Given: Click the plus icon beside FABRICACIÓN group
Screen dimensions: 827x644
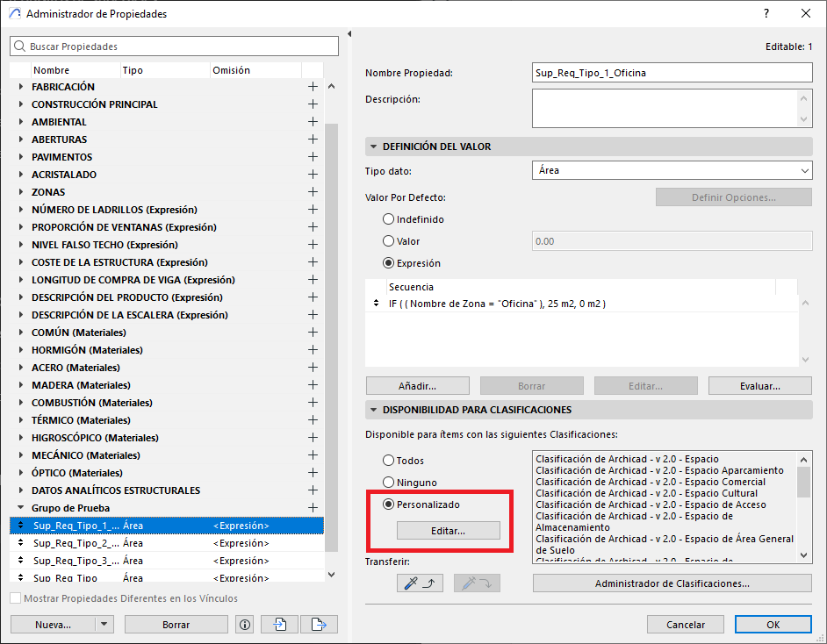Looking at the screenshot, I should [313, 87].
